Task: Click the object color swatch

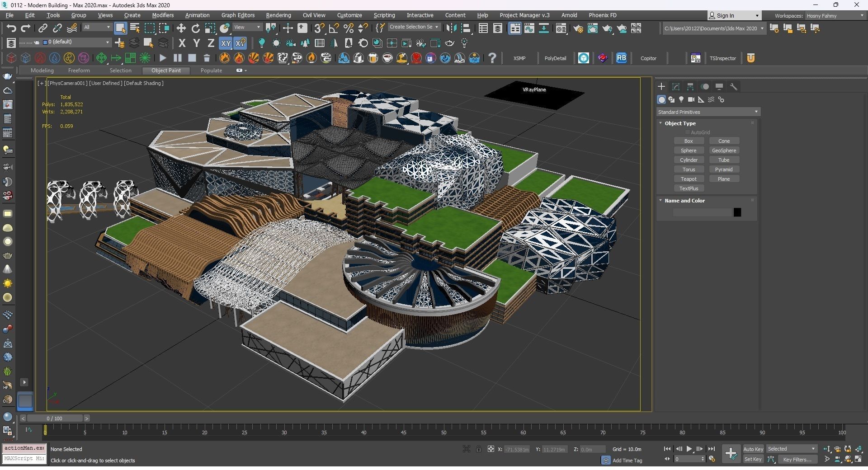Action: pos(737,212)
